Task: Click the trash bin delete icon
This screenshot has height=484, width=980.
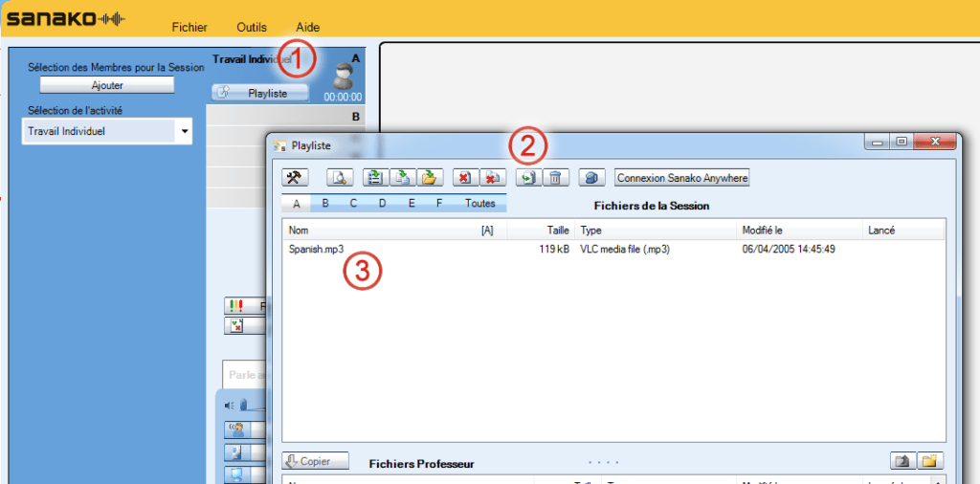Action: (x=554, y=178)
